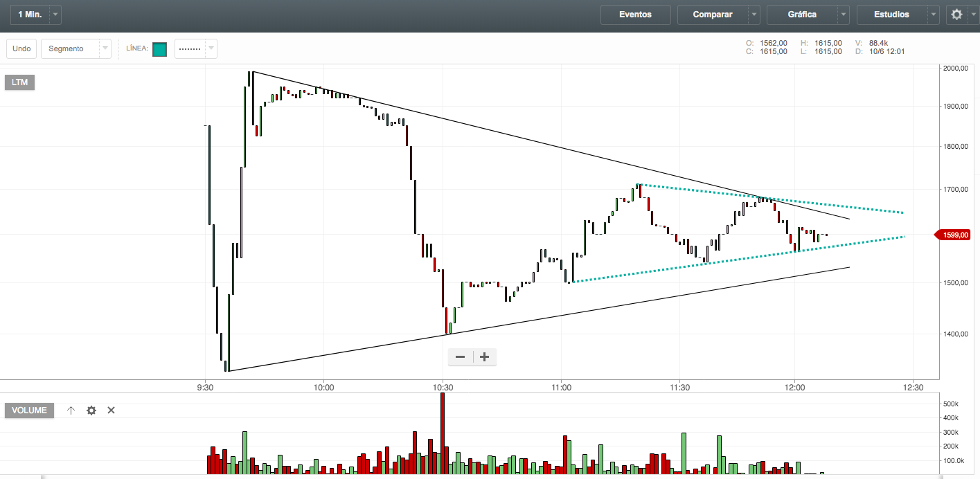Expand the Gráfica dropdown arrow
The image size is (980, 479).
pos(844,15)
